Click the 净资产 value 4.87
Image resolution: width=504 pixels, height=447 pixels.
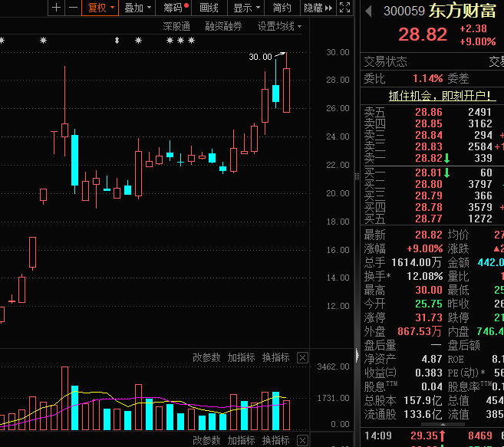tap(432, 359)
